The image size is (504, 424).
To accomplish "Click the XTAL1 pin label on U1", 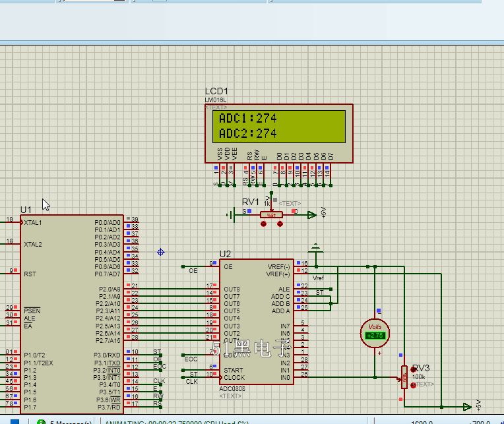I will (33, 223).
